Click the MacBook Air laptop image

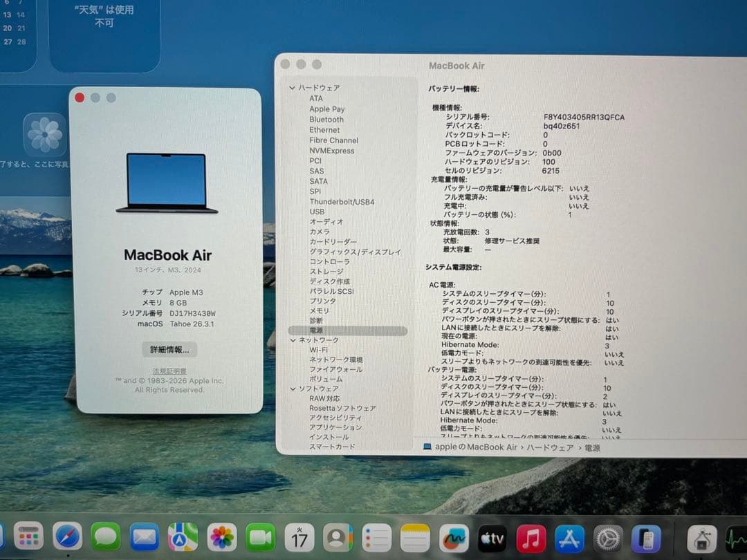tap(167, 183)
